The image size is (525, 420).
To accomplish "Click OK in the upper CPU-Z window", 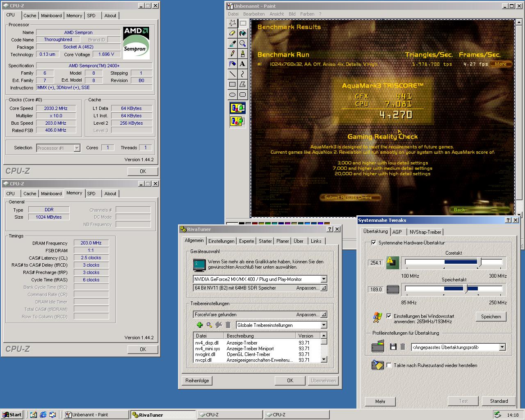I will [x=143, y=171].
